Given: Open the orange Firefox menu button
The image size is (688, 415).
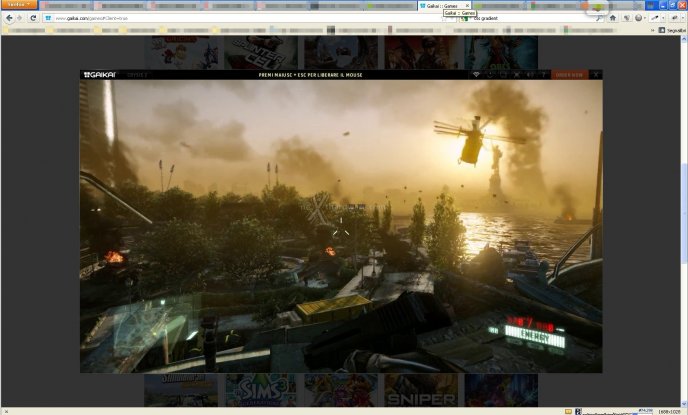Looking at the screenshot, I should coord(19,4).
